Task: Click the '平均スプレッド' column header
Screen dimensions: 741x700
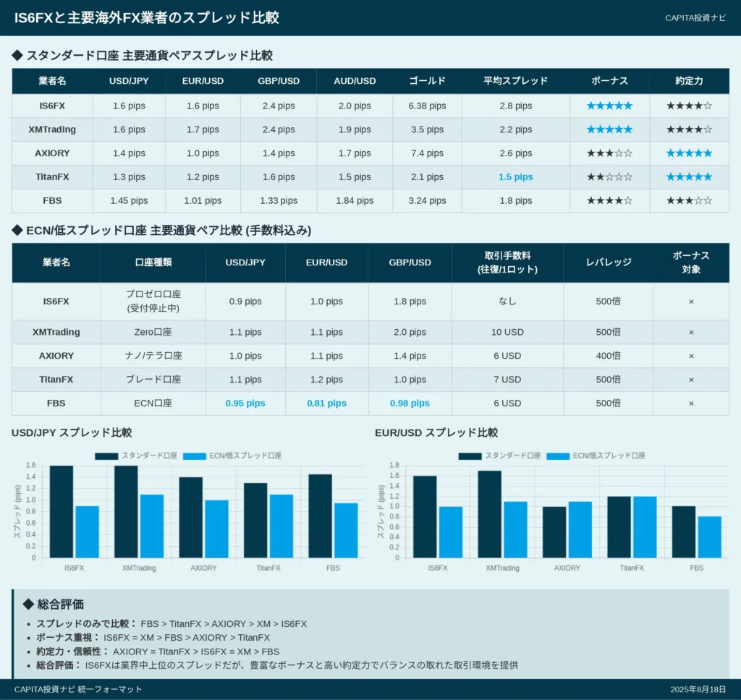Action: [x=515, y=81]
